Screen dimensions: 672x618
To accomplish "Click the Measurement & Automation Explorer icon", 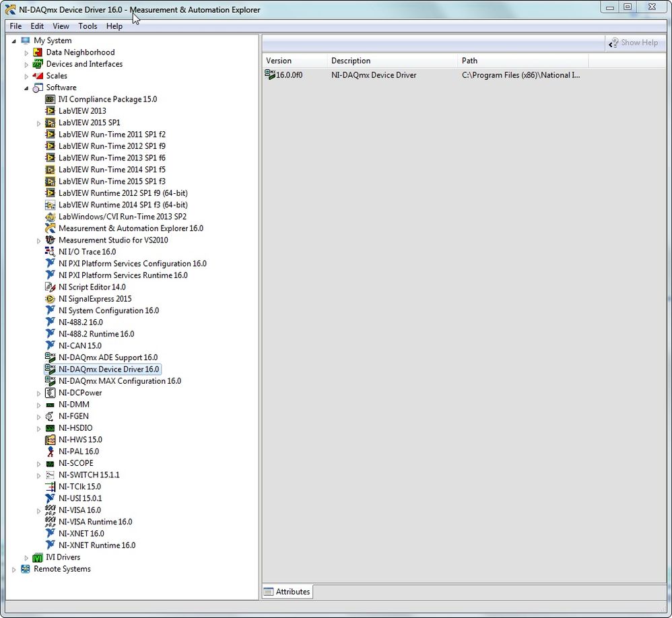I will 50,228.
